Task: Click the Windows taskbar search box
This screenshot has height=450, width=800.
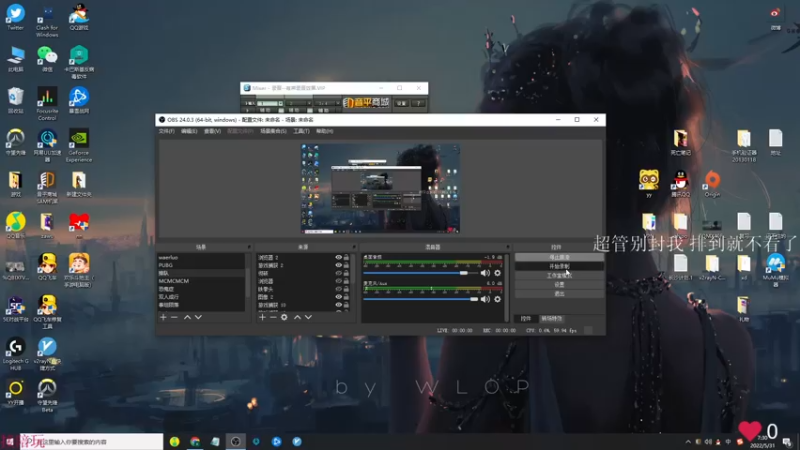Action: (91, 442)
